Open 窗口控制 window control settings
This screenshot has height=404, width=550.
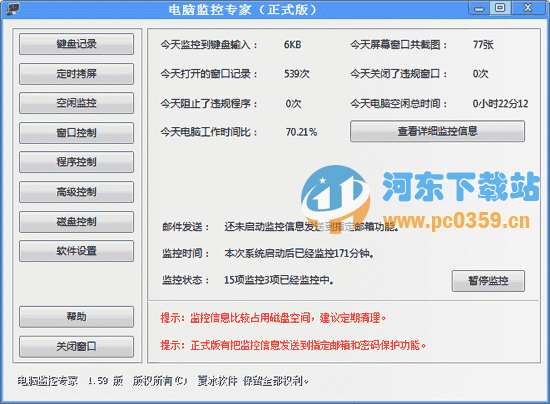point(76,133)
